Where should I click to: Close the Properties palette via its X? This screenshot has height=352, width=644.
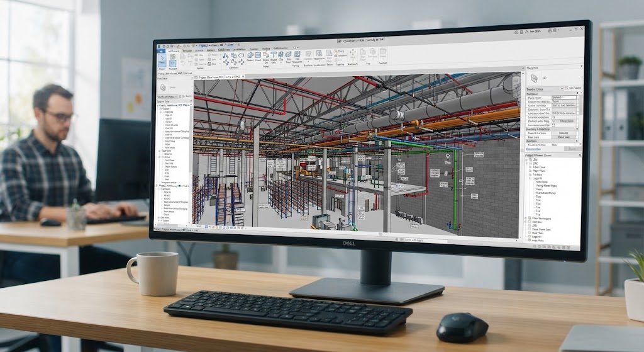click(x=582, y=66)
